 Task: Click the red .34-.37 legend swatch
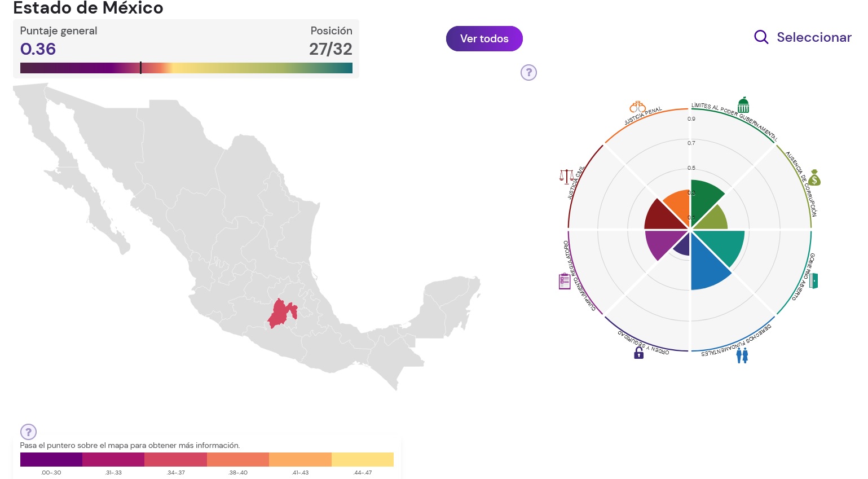(x=176, y=459)
